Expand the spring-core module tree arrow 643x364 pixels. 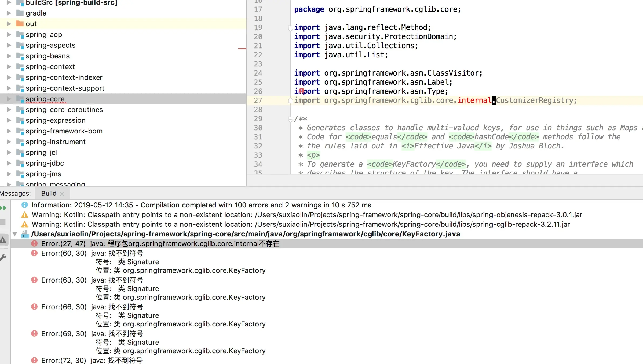tap(9, 99)
